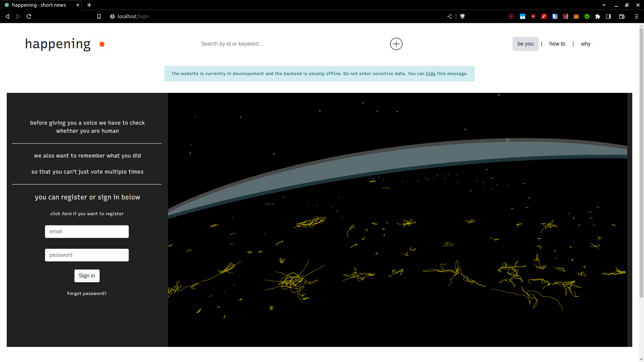The width and height of the screenshot is (644, 362).
Task: Open the 'be you' nav item
Action: click(525, 44)
